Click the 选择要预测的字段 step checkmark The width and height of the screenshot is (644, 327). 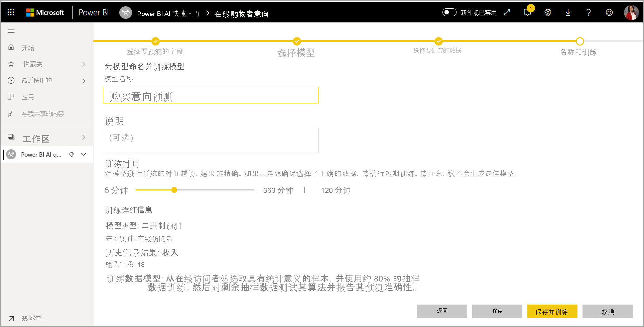[155, 41]
